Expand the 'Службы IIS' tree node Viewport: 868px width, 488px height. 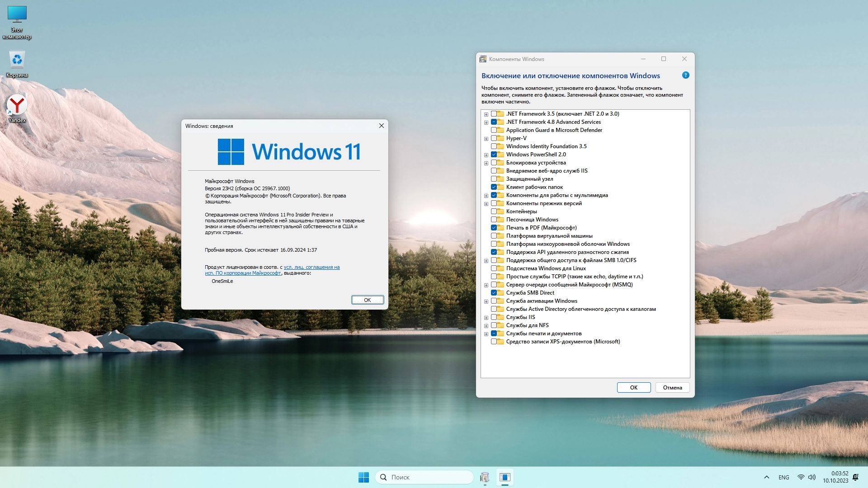point(486,318)
